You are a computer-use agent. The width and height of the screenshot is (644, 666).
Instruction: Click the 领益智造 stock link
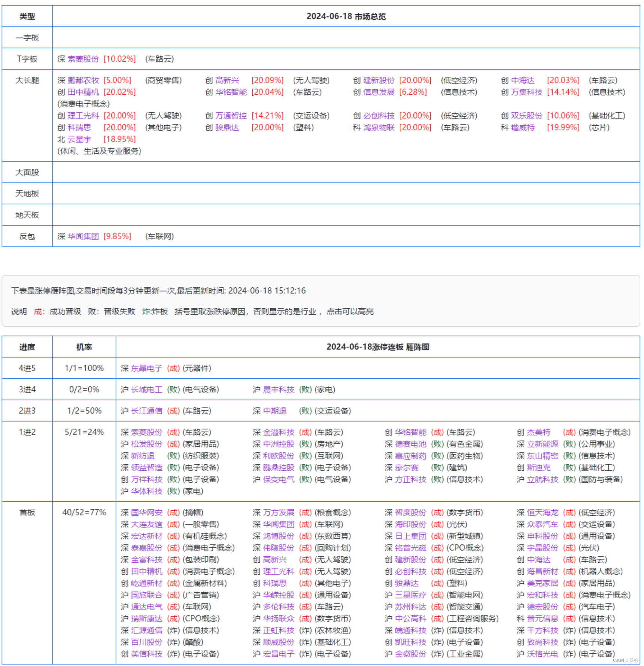[x=147, y=467]
